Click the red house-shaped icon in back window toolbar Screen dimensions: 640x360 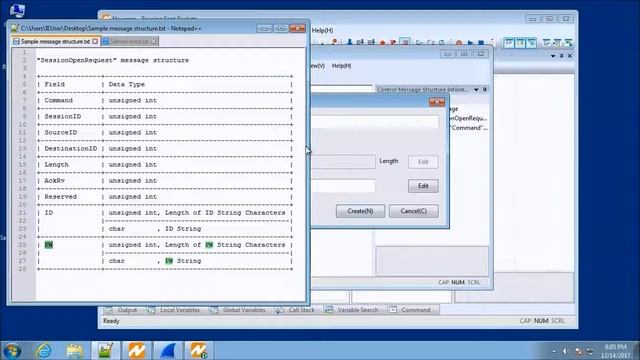point(382,42)
